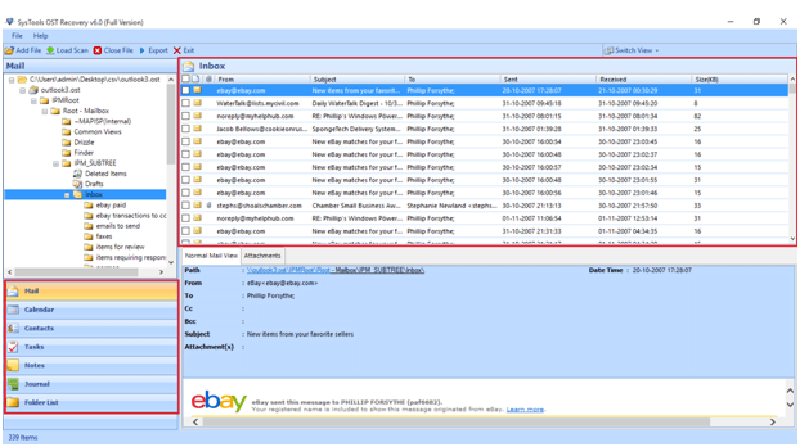The height and width of the screenshot is (448, 798).
Task: Check the select-all checkbox in the list header
Action: point(186,79)
